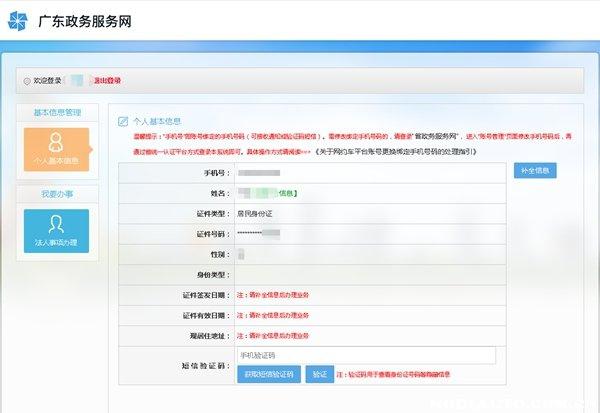Click the 获取短信验证码 button
This screenshot has height=413, width=600.
coord(269,374)
